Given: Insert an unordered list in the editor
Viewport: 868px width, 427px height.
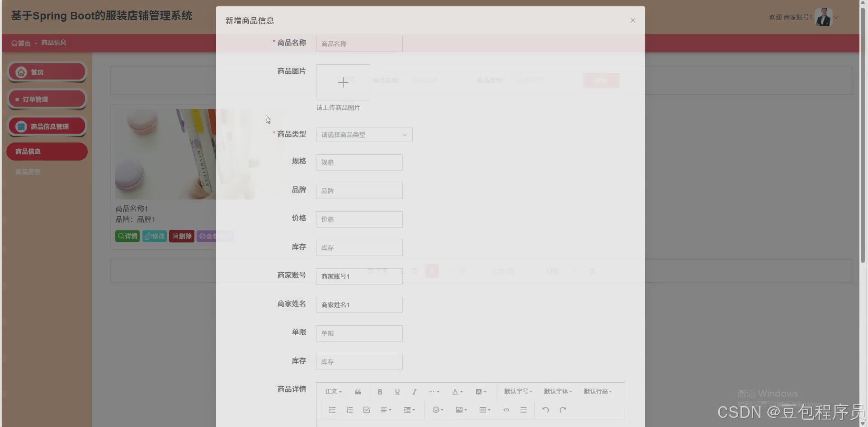Looking at the screenshot, I should pyautogui.click(x=332, y=410).
